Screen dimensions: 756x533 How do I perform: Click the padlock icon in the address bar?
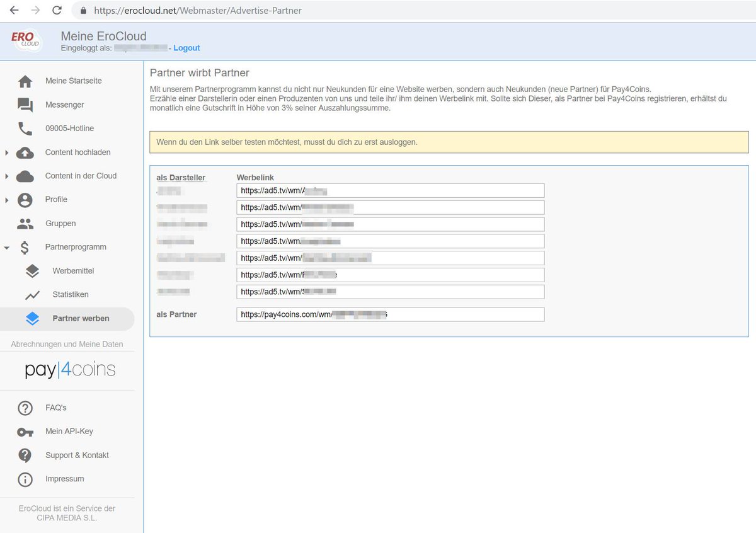83,11
